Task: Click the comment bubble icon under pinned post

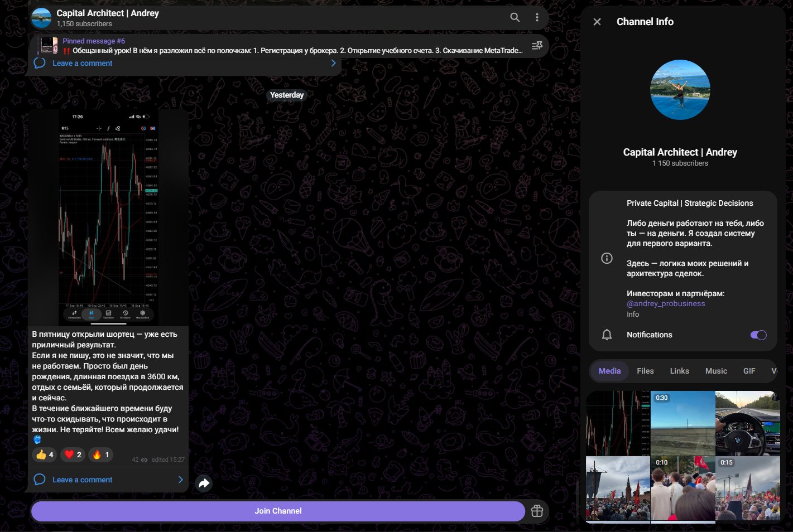Action: click(40, 63)
